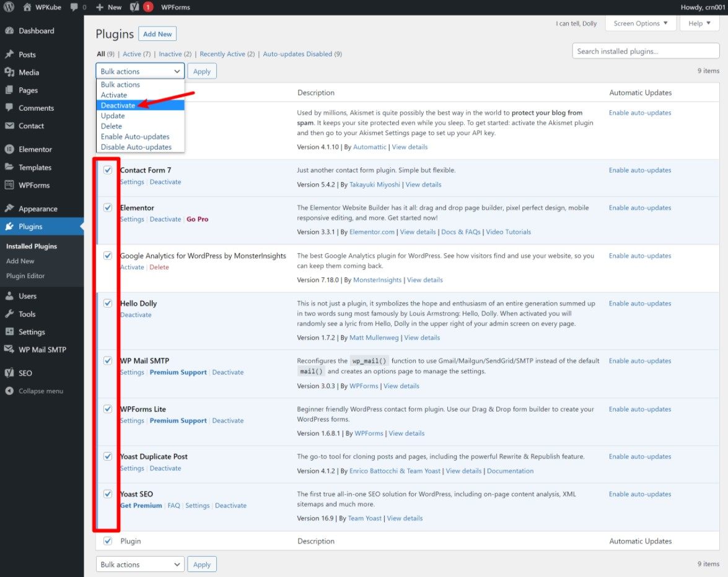Toggle the footer select-all Plugin checkbox

(108, 541)
